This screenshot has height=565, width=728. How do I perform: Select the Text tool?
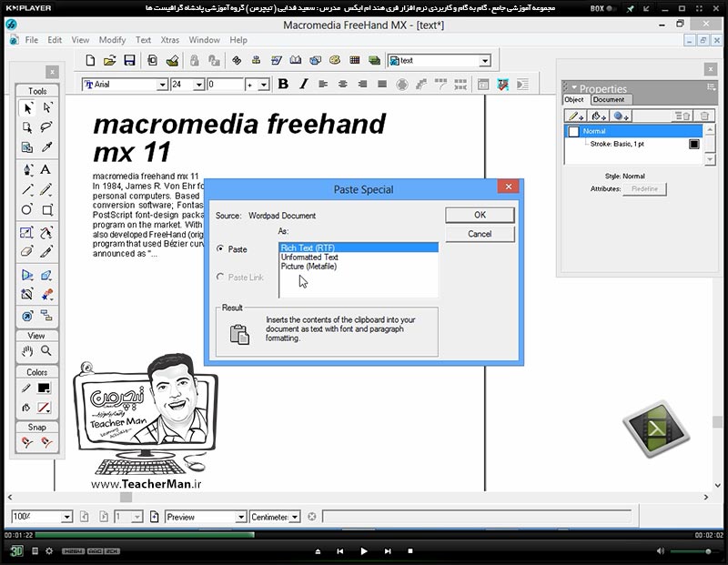[45, 169]
